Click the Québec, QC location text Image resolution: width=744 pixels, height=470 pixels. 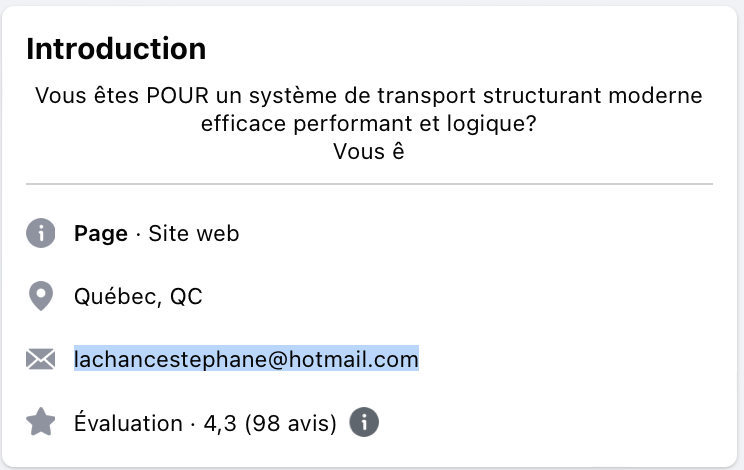click(138, 296)
